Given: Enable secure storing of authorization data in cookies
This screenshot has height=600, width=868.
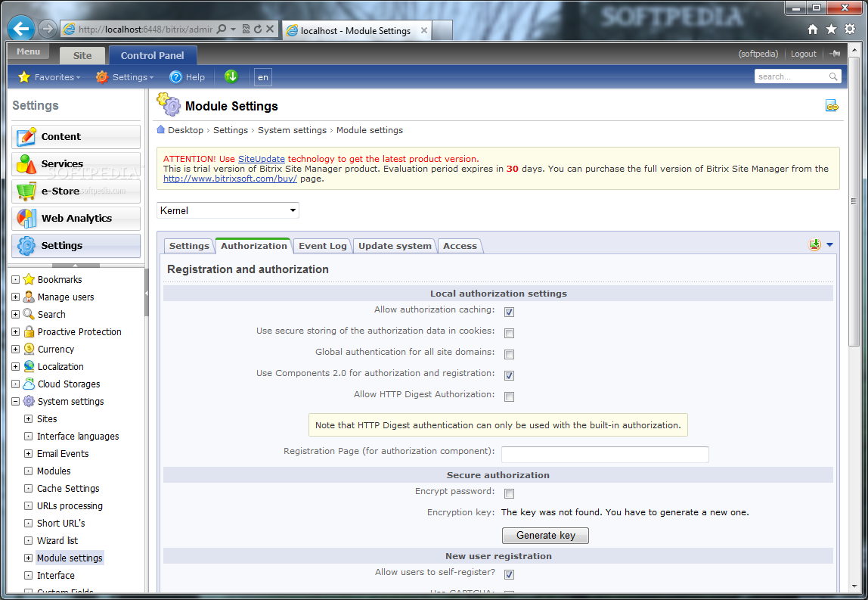Looking at the screenshot, I should pos(510,333).
